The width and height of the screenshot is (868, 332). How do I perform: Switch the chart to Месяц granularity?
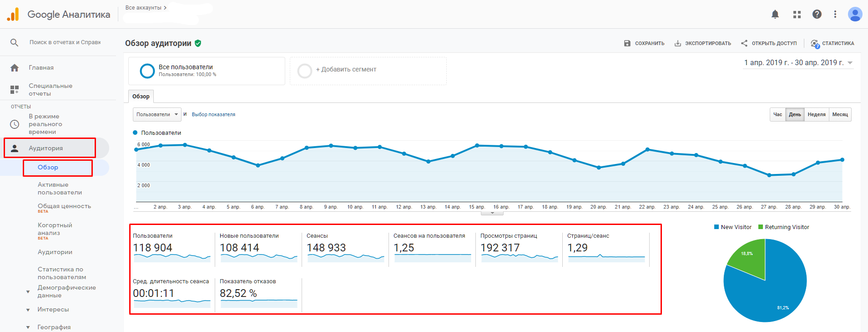click(x=840, y=115)
